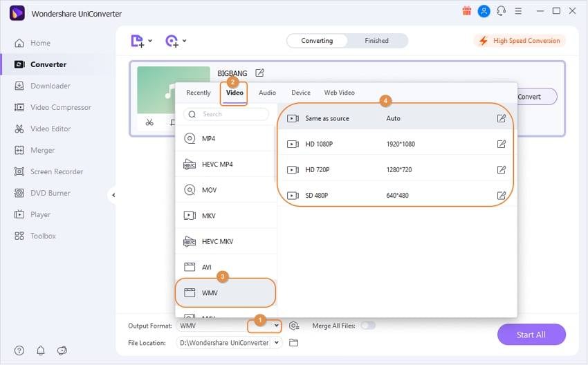Select the MOV format
Image resolution: width=588 pixels, height=365 pixels.
tap(226, 190)
